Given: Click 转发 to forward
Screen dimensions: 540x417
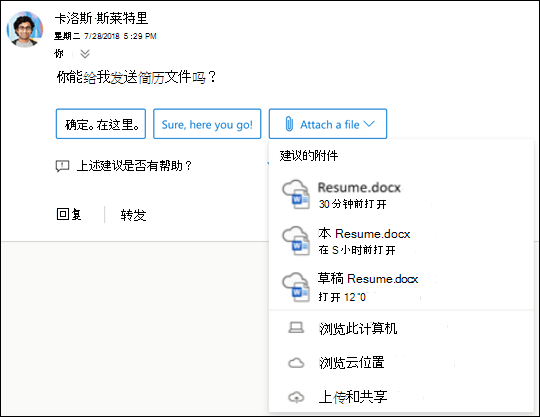Looking at the screenshot, I should point(134,215).
